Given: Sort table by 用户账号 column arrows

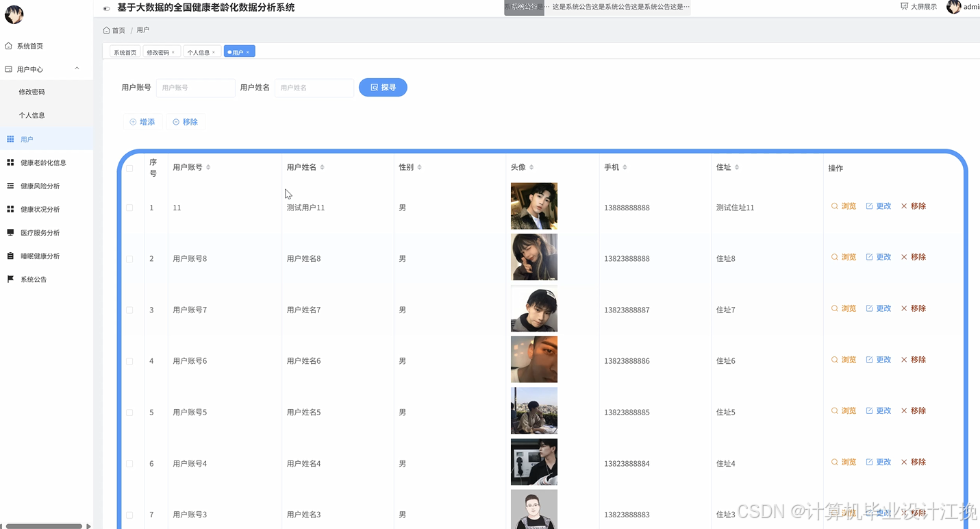Looking at the screenshot, I should point(208,167).
